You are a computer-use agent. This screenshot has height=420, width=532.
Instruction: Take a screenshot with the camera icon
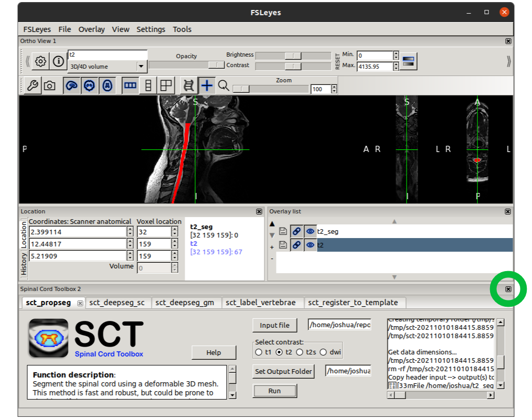pyautogui.click(x=50, y=85)
